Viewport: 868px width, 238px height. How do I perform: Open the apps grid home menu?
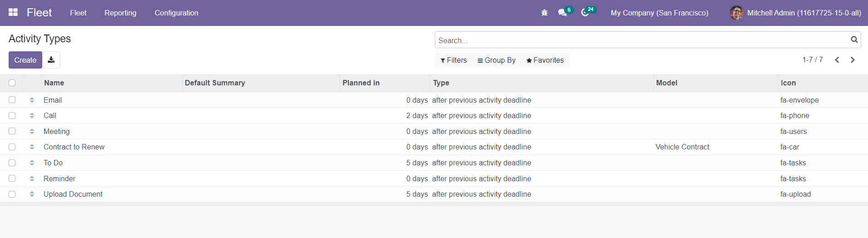[13, 13]
